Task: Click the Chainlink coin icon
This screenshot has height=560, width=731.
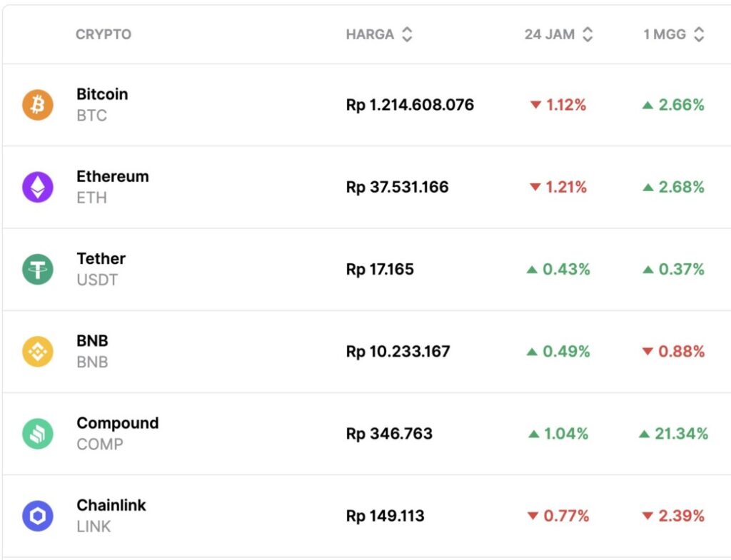Action: coord(38,516)
